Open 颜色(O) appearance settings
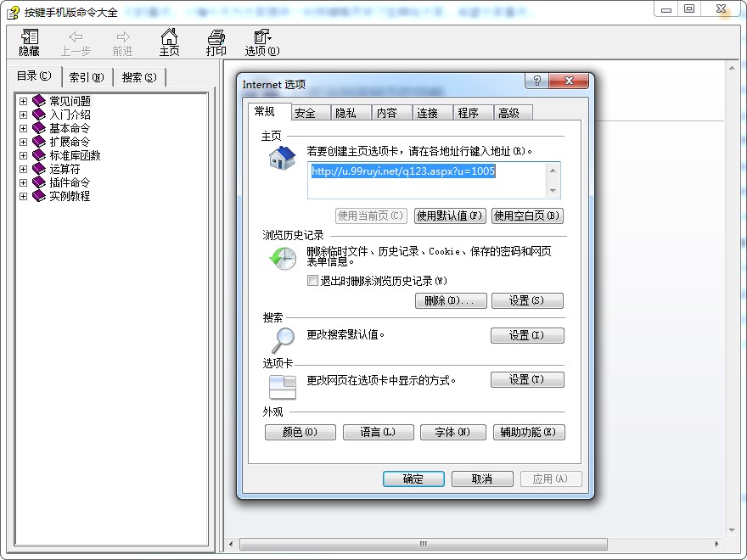Screen dimensions: 747x560 pos(300,432)
